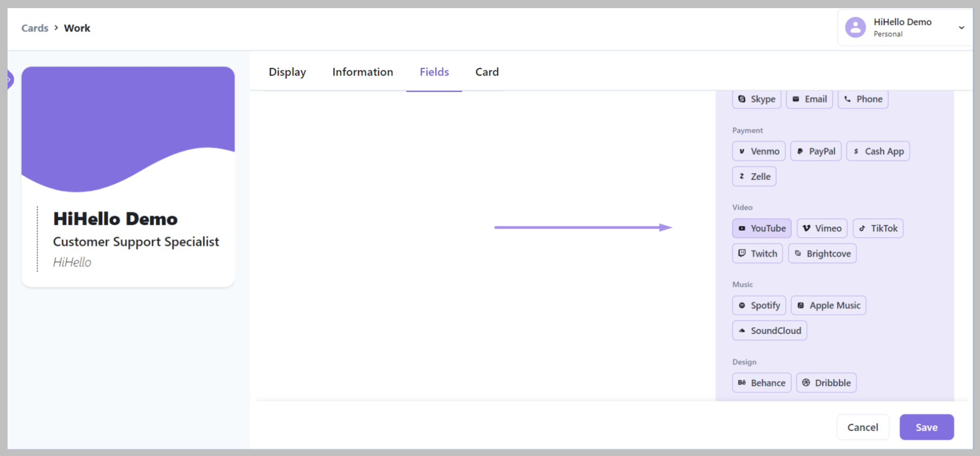The width and height of the screenshot is (980, 456).
Task: Add the Cash App field
Action: (878, 151)
